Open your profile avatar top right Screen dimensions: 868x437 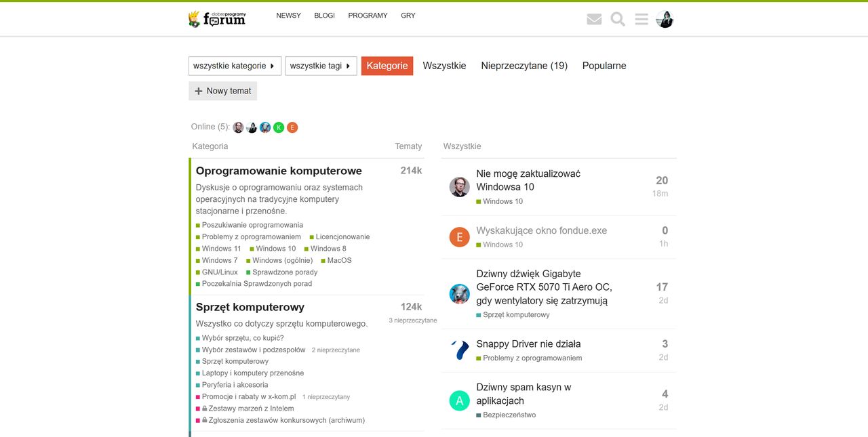(x=665, y=19)
